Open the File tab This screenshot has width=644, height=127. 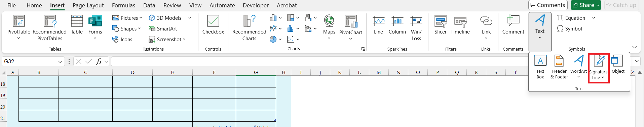[x=11, y=5]
